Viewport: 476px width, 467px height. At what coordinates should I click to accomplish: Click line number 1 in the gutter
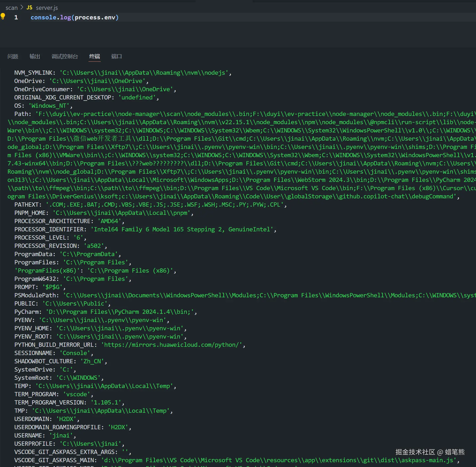pyautogui.click(x=16, y=17)
